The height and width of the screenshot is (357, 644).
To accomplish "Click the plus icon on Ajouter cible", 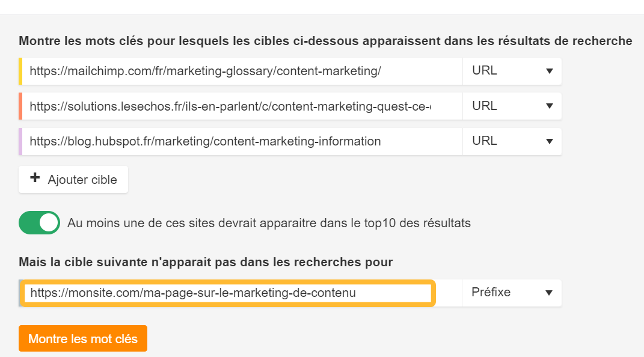I will (x=35, y=179).
